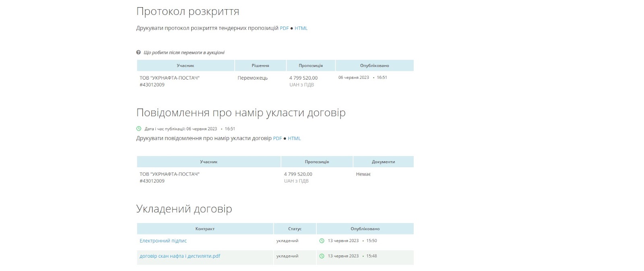The width and height of the screenshot is (644, 271).
Task: Click 'Учасник' header in the intent notice table
Action: tap(208, 162)
